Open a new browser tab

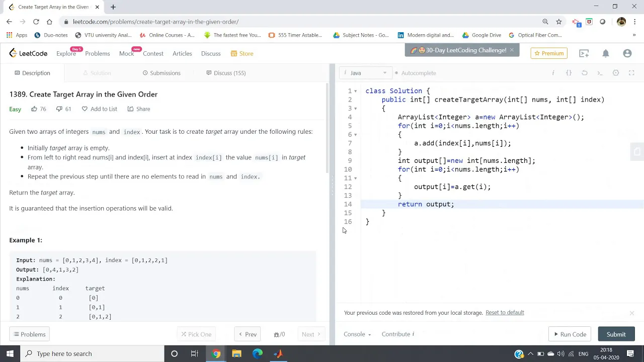pyautogui.click(x=113, y=7)
